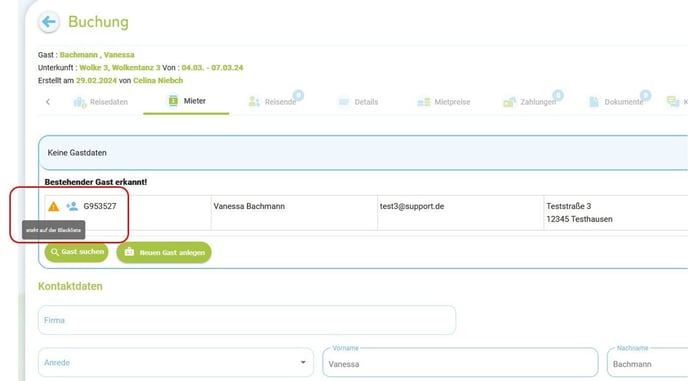Click the creation date 29.02.2024
688x381 pixels.
(x=97, y=80)
